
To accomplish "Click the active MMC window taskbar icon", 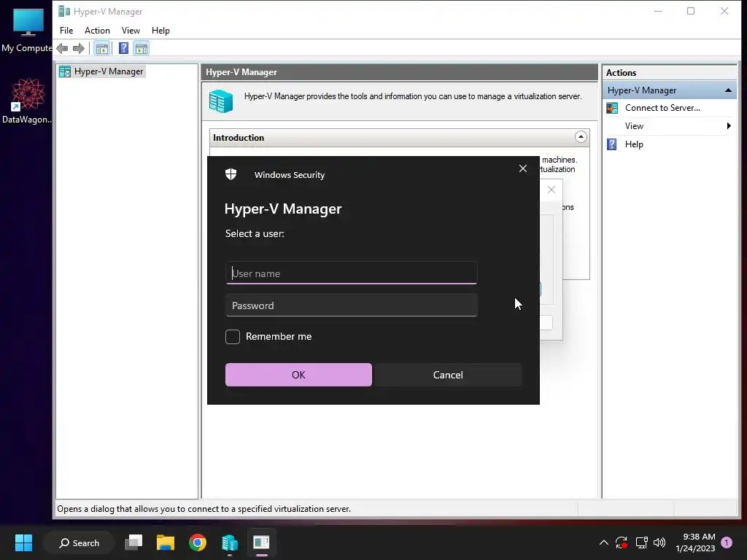I will point(261,542).
